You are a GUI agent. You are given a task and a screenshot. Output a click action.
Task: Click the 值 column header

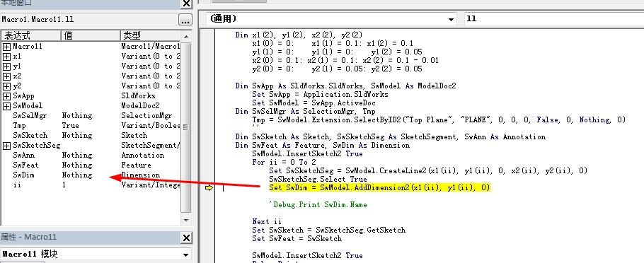point(91,35)
